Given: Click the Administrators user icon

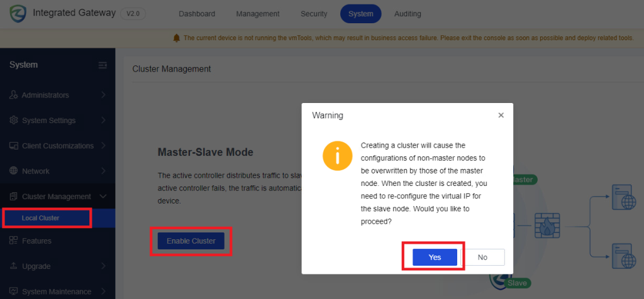Looking at the screenshot, I should coord(14,95).
